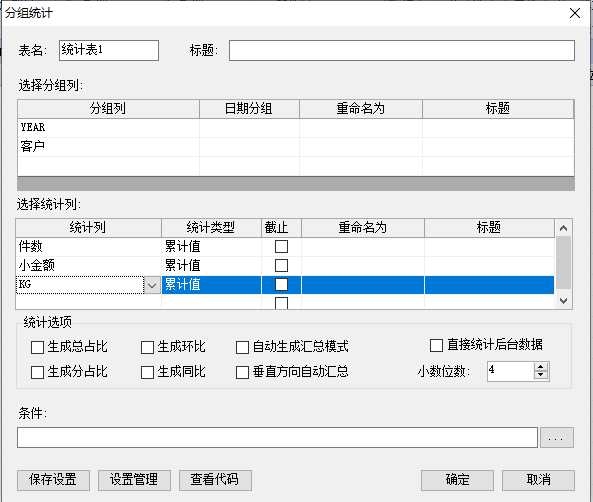
Task: Open 设置管理
Action: (x=134, y=480)
